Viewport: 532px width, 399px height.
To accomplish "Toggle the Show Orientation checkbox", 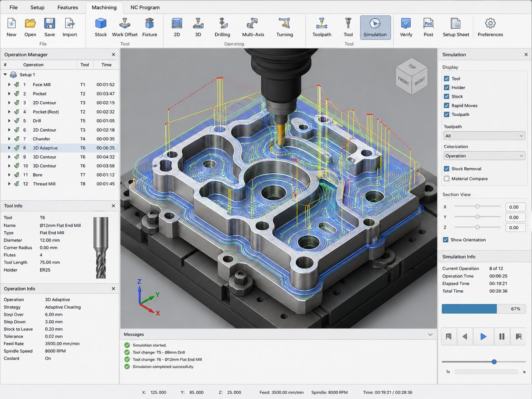I will tap(446, 240).
